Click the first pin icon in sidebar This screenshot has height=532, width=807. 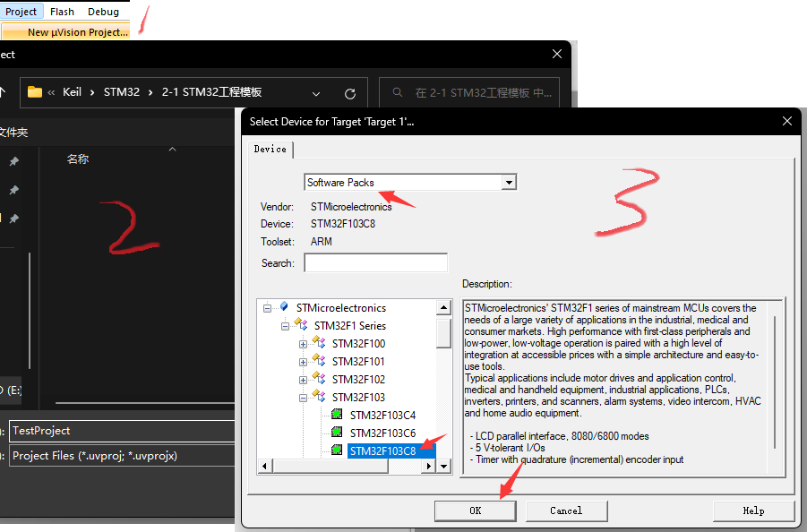pyautogui.click(x=13, y=162)
